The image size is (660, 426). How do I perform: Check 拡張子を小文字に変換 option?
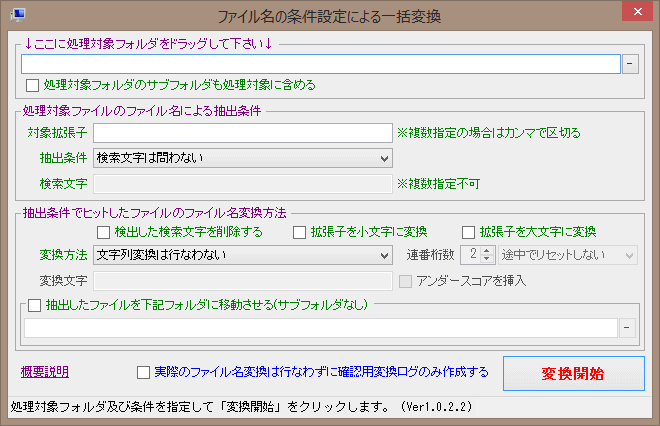pyautogui.click(x=300, y=233)
